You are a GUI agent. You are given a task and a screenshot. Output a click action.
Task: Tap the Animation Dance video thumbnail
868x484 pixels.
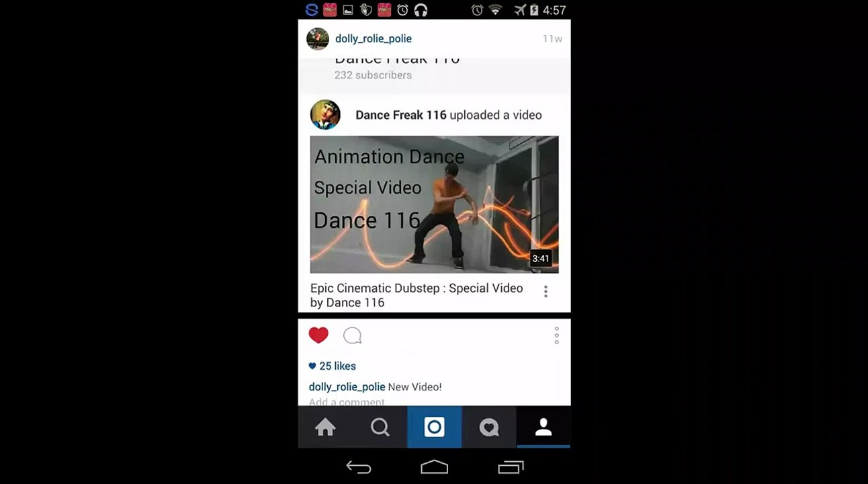coord(434,204)
